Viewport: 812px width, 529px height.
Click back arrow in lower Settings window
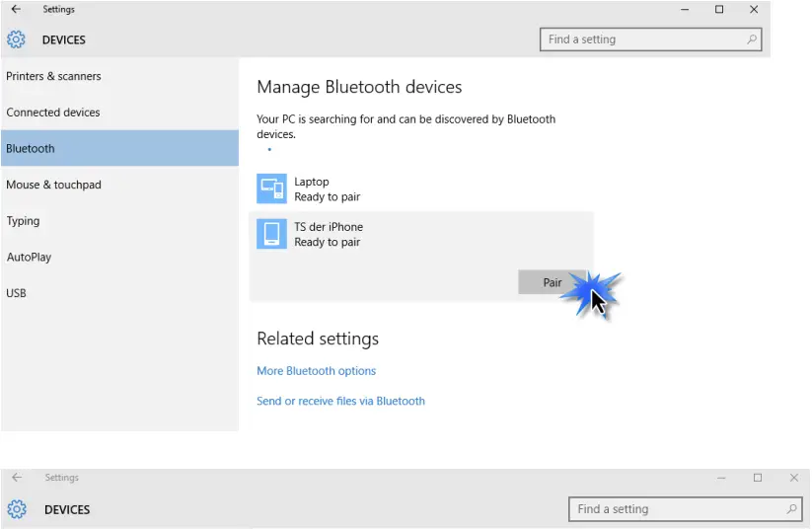[x=17, y=478]
